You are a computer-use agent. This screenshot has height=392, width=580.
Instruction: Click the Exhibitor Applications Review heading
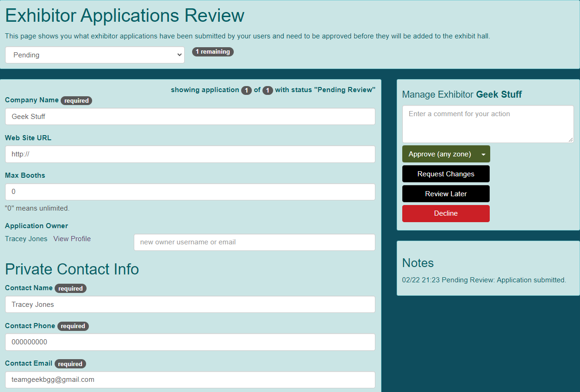[125, 15]
